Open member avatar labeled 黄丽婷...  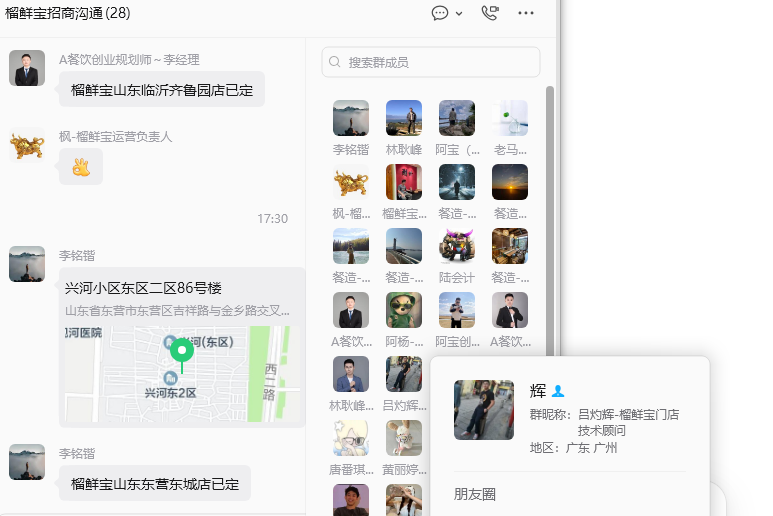coord(404,439)
